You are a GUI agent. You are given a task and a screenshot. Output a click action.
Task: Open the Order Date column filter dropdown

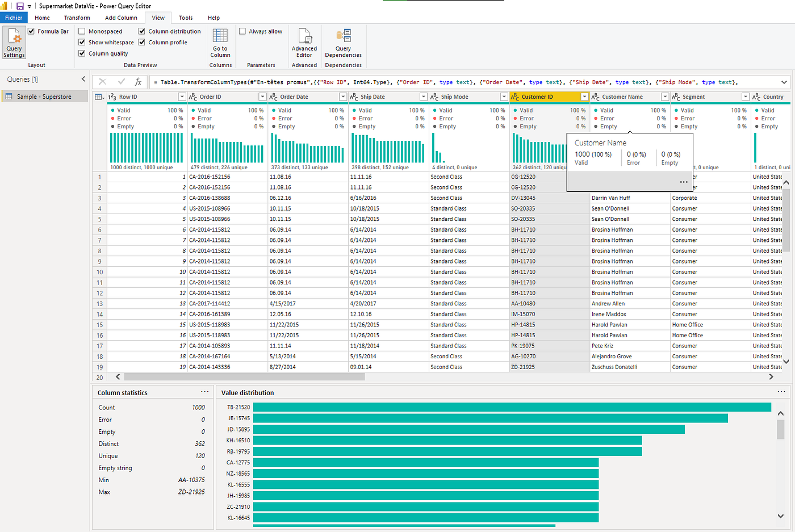point(343,97)
